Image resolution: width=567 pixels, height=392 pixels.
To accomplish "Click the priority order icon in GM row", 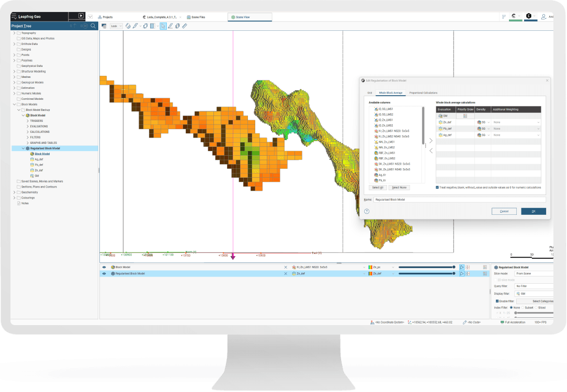I will (x=465, y=116).
